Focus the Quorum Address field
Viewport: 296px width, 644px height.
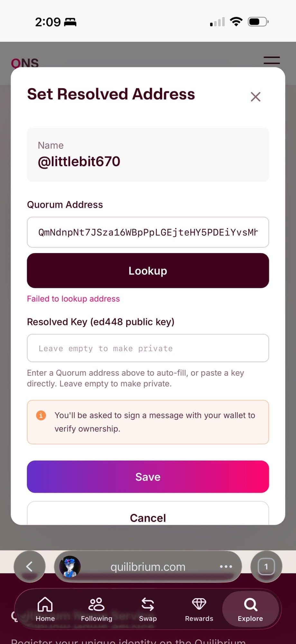tap(148, 232)
